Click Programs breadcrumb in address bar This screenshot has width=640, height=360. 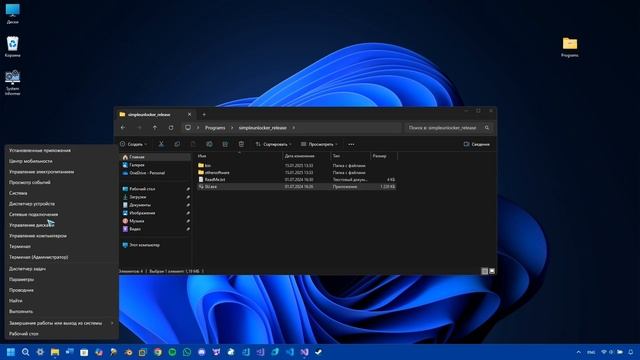coord(215,128)
